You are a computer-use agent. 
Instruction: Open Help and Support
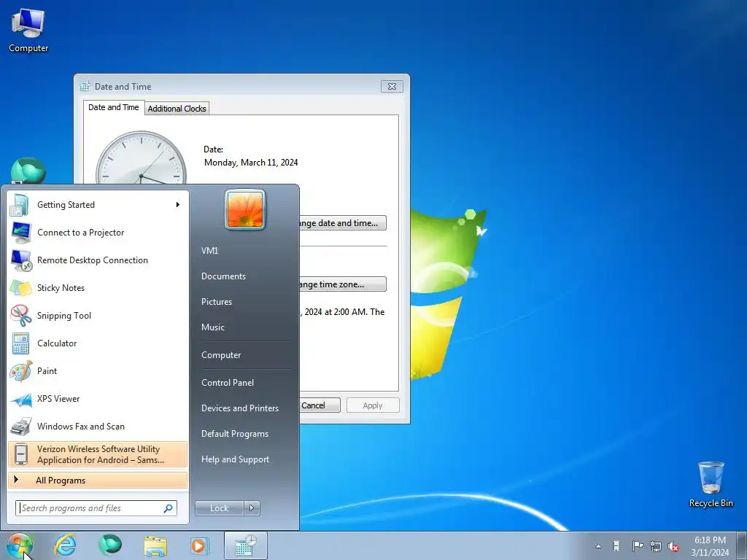click(236, 459)
